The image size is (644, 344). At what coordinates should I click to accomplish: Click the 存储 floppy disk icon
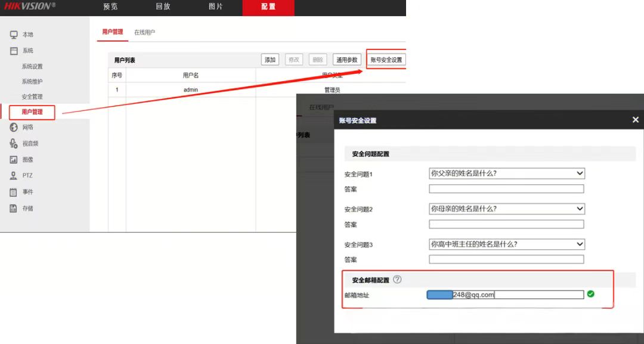coord(14,208)
